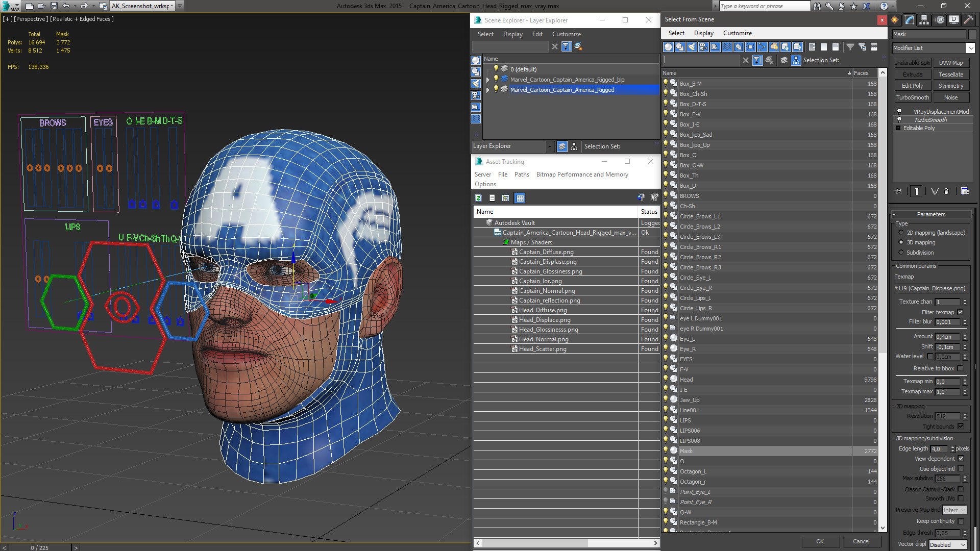Viewport: 980px width, 551px height.
Task: Toggle Display Lights filter in Select From Scene
Action: pos(692,47)
